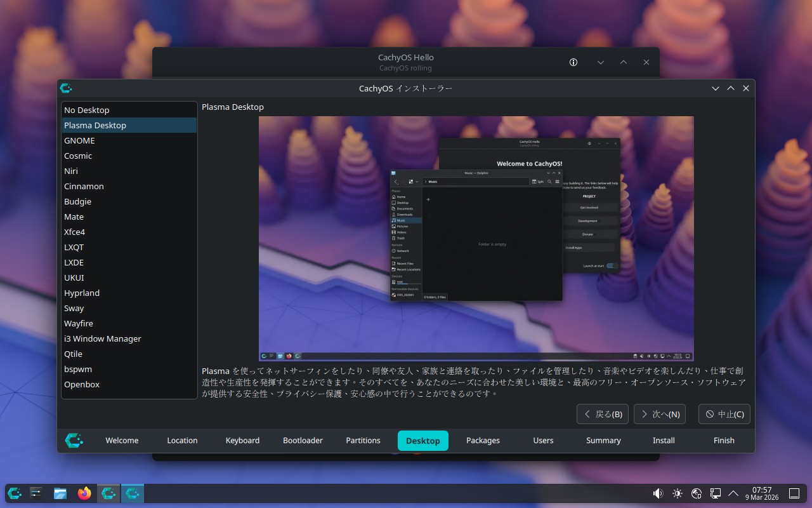Viewport: 812px width, 508px height.
Task: Click the network globe icon in tray
Action: pos(697,493)
